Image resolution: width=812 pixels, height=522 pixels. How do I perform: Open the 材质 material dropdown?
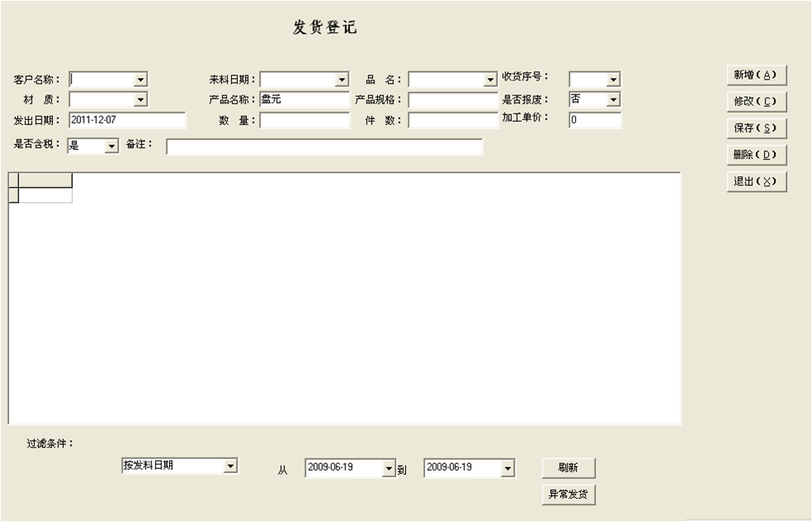pyautogui.click(x=140, y=99)
